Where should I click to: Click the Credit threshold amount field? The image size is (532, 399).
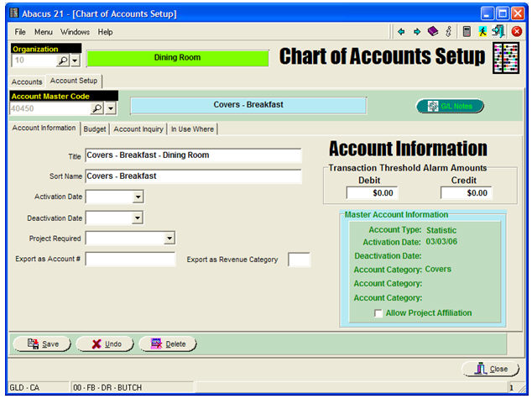tap(467, 193)
